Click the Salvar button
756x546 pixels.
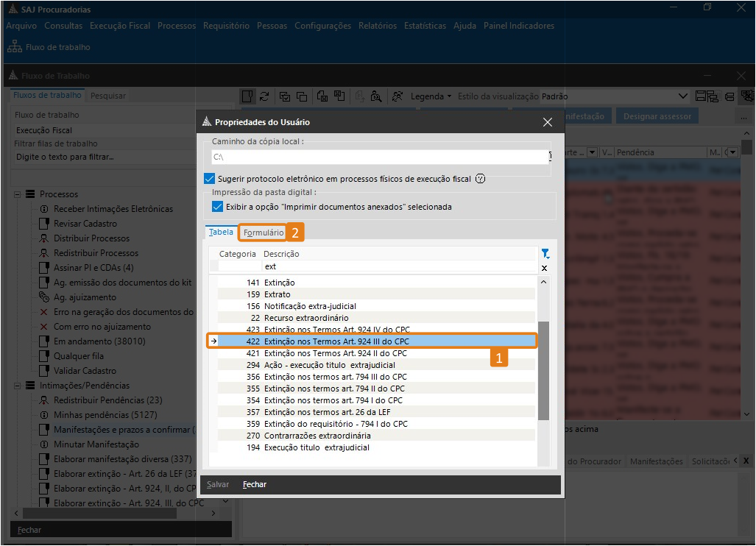coord(218,485)
